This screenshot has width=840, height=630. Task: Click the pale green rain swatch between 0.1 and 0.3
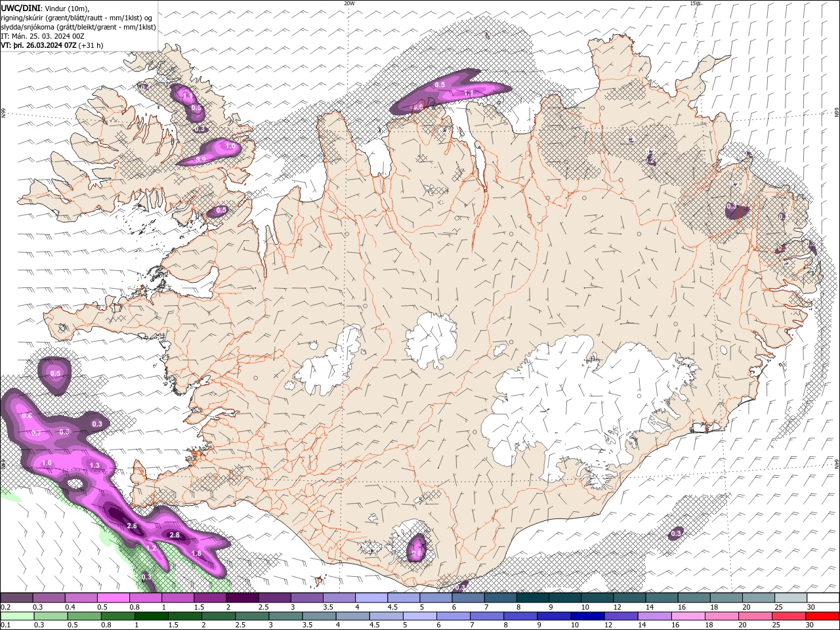coord(17,616)
